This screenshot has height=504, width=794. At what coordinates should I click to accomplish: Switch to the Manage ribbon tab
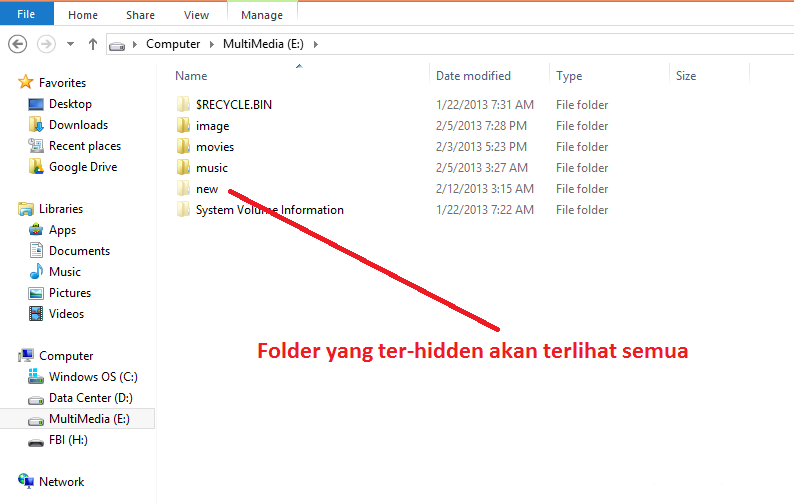pyautogui.click(x=262, y=15)
